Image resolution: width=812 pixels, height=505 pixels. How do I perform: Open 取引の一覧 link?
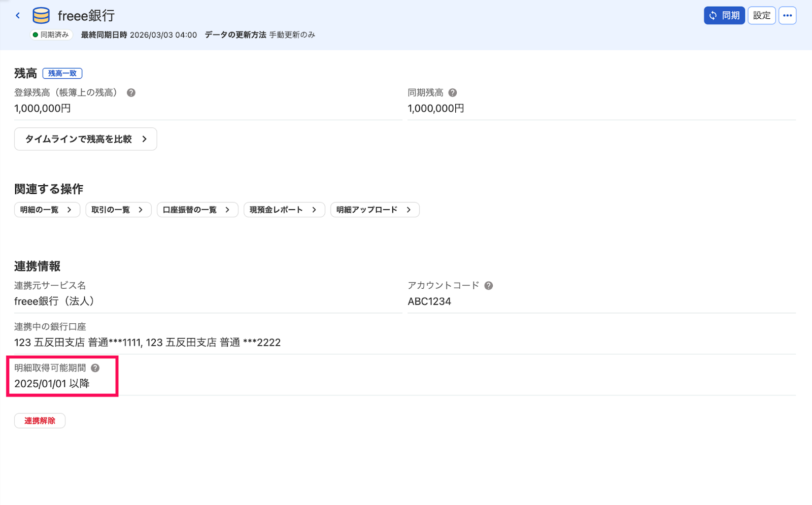click(x=118, y=210)
